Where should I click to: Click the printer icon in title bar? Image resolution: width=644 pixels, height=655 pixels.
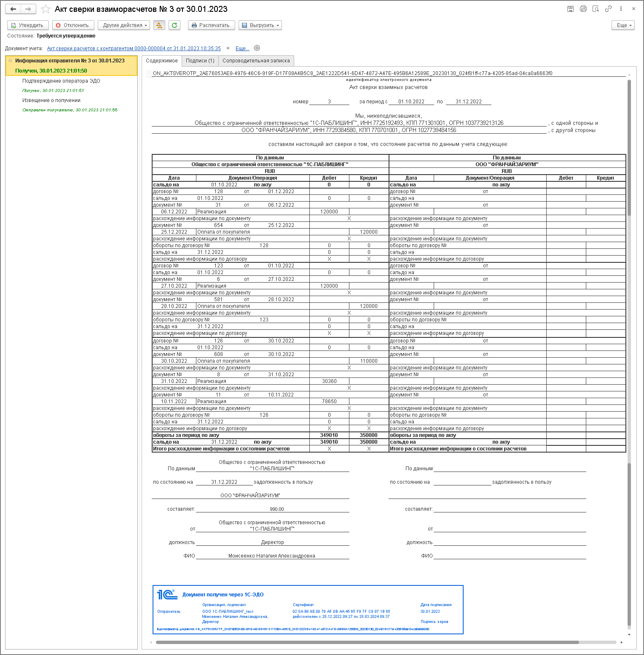[583, 9]
